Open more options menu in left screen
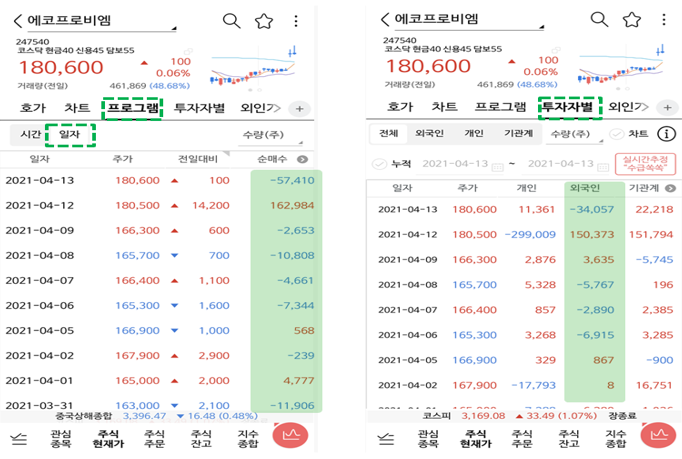The image size is (682, 459). coord(296,21)
